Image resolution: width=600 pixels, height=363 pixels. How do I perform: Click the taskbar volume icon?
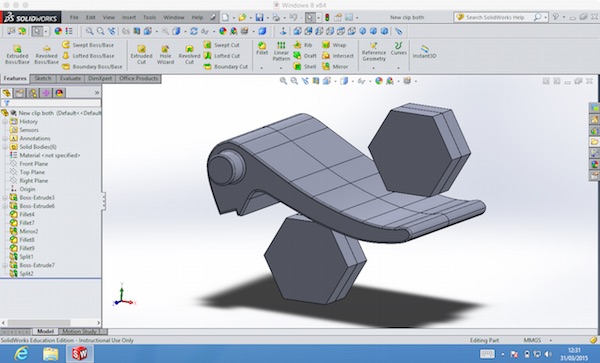tap(548, 354)
